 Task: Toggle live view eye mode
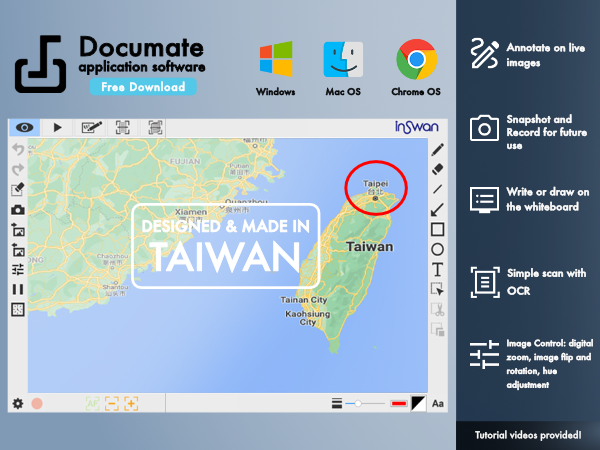tap(24, 127)
